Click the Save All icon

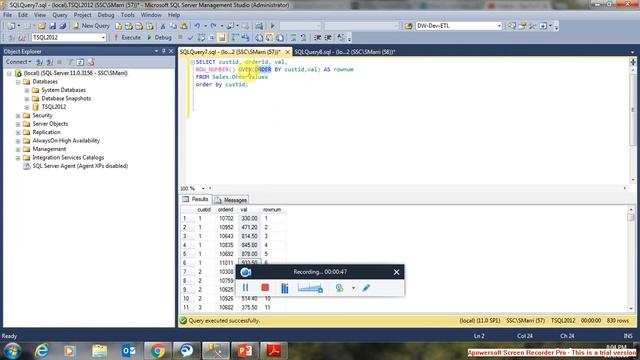point(62,26)
